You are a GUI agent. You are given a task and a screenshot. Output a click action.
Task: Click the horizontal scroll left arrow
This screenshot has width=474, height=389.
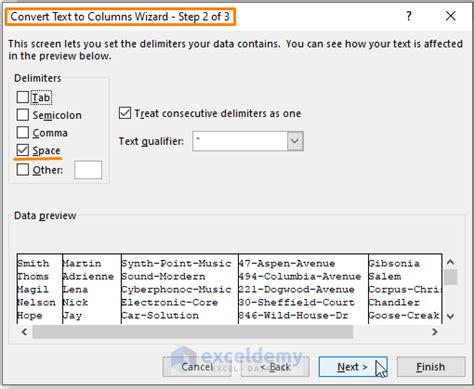(24, 332)
